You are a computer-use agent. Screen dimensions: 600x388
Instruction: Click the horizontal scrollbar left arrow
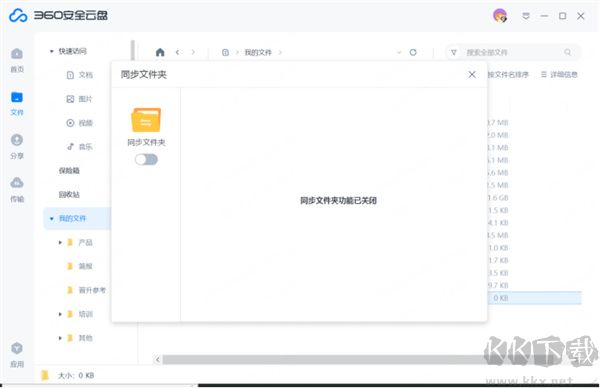[x=158, y=359]
